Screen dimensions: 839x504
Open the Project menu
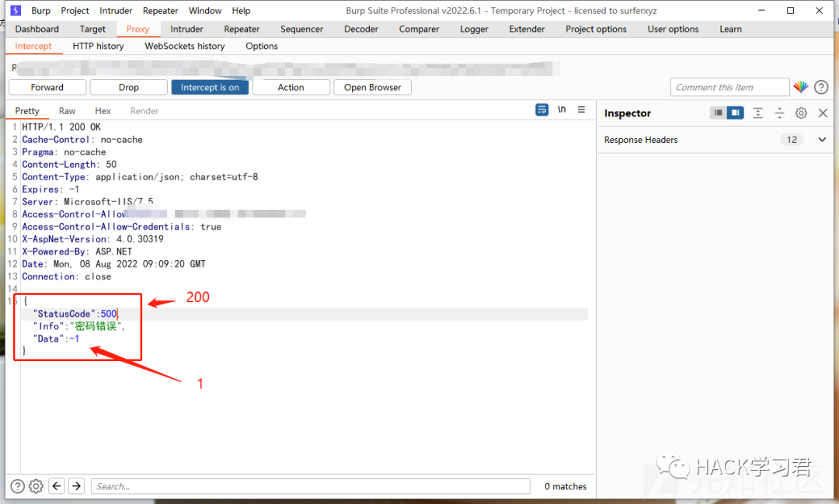pyautogui.click(x=75, y=11)
